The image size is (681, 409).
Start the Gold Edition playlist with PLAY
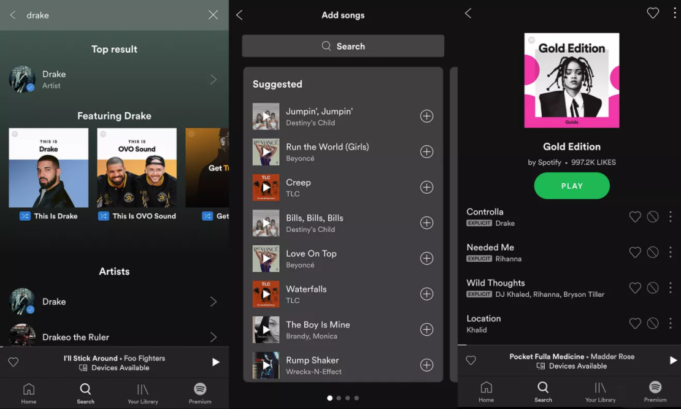pyautogui.click(x=572, y=186)
